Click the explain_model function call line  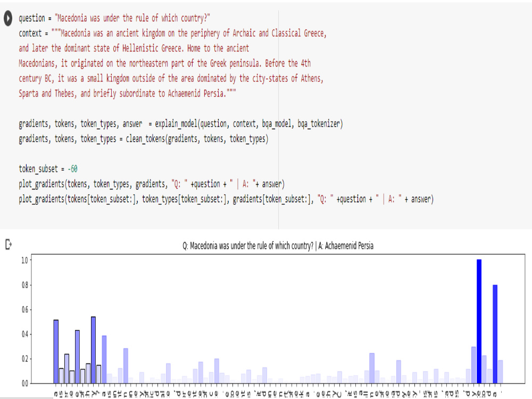click(181, 124)
